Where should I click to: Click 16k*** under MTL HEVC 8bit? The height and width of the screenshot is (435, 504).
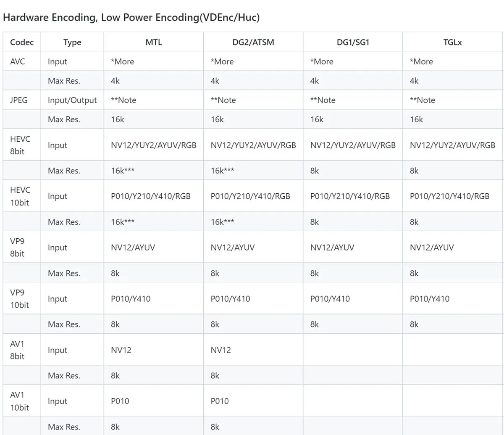click(x=123, y=171)
